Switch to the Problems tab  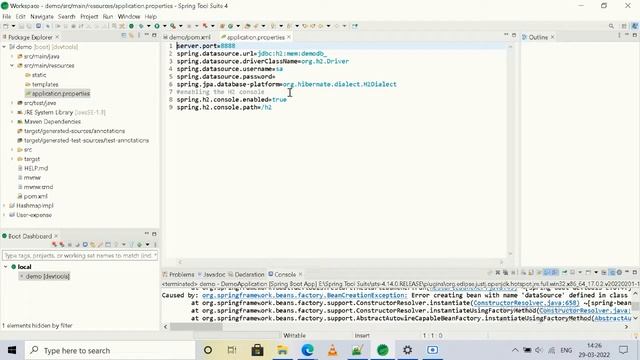tap(178, 274)
